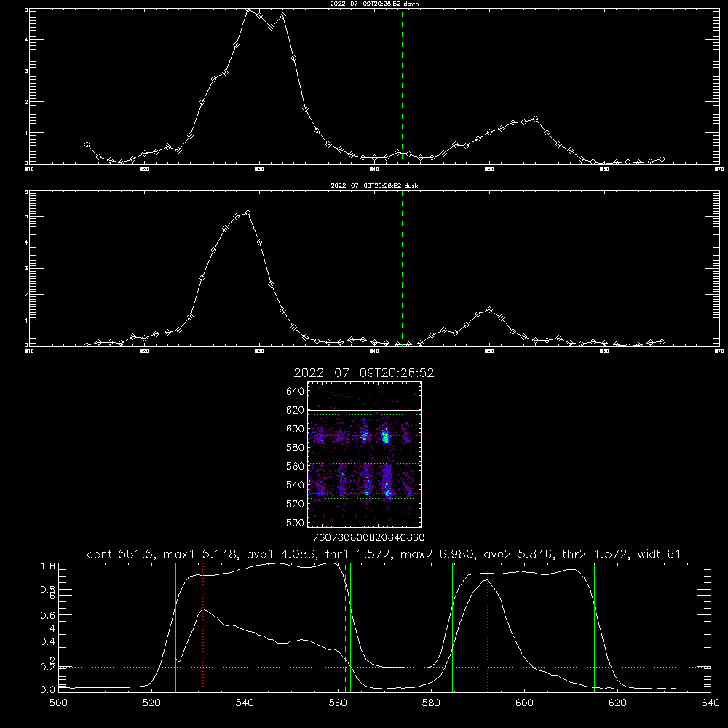Click the solid green line near 525
The image size is (728, 728).
[x=175, y=627]
